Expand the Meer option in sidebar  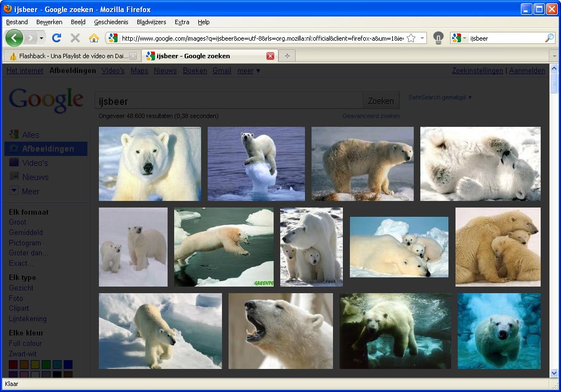[x=30, y=191]
